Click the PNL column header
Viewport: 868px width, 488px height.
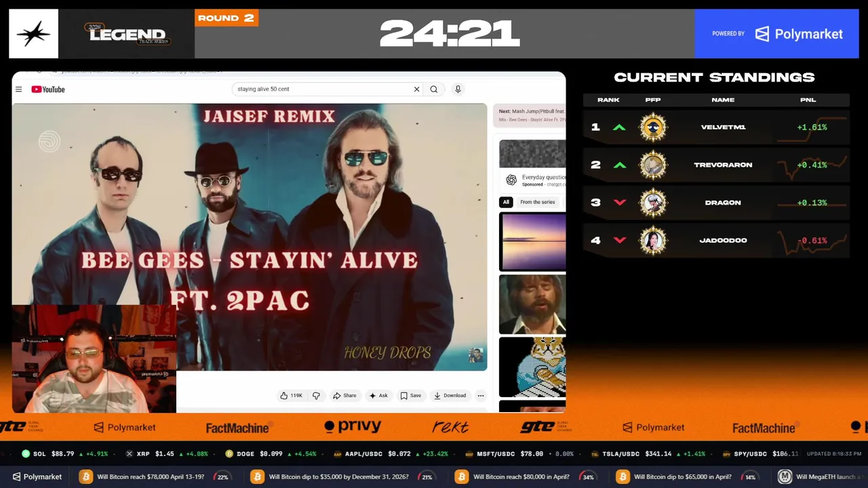[808, 100]
